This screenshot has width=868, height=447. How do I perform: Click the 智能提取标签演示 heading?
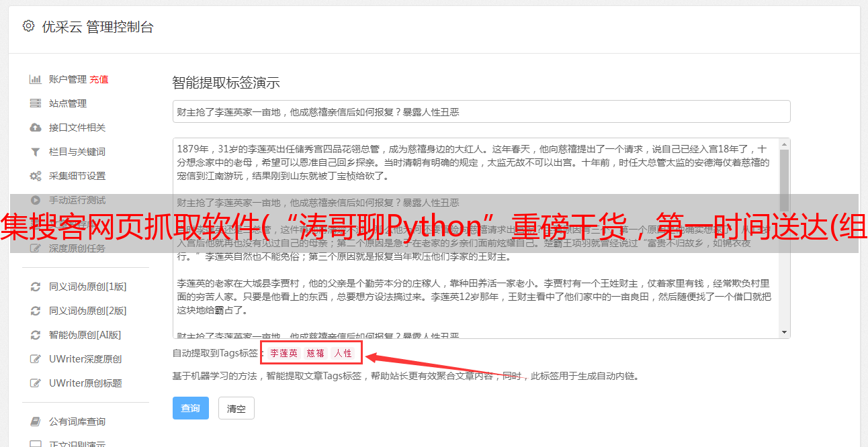point(226,83)
